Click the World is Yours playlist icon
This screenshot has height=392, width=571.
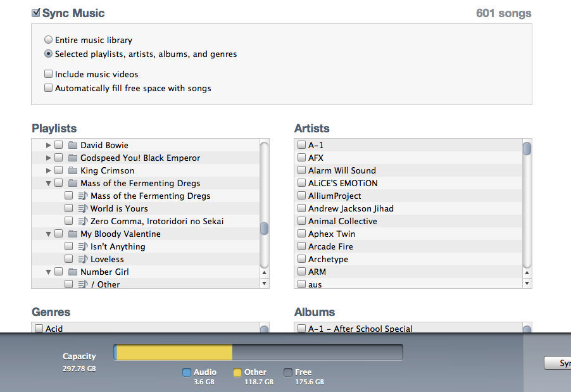click(x=83, y=208)
